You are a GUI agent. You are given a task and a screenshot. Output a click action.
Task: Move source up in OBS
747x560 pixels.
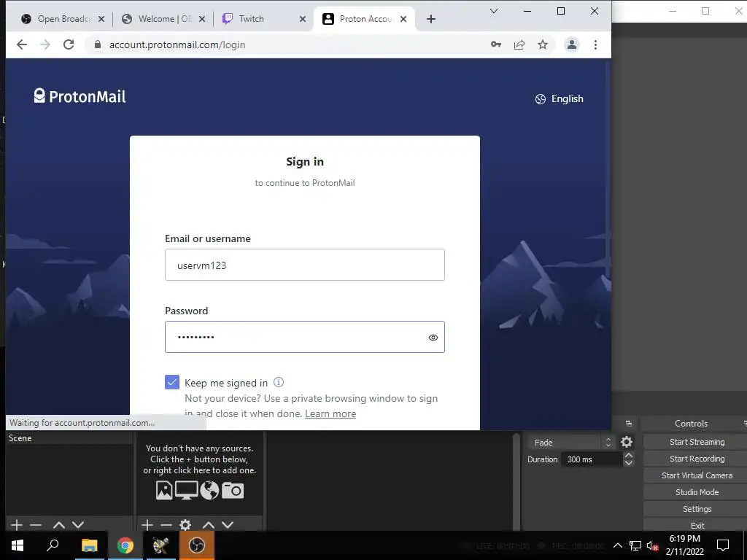coord(209,525)
